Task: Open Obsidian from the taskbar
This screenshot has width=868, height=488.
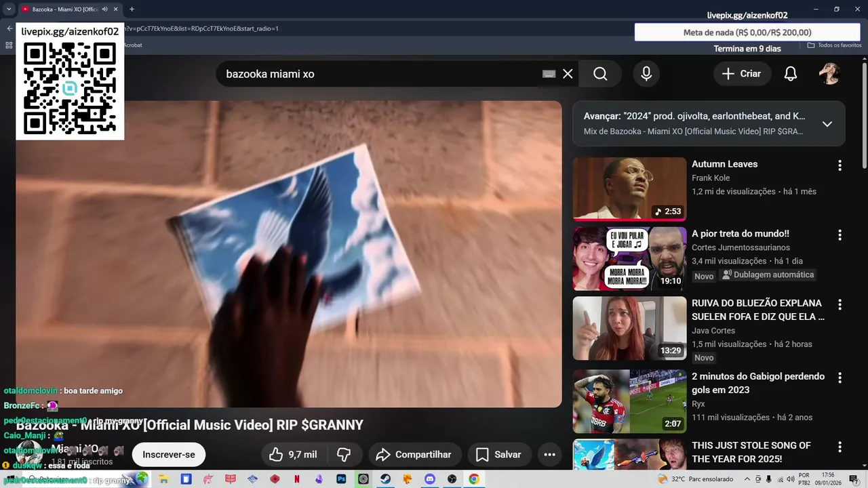Action: [319, 479]
